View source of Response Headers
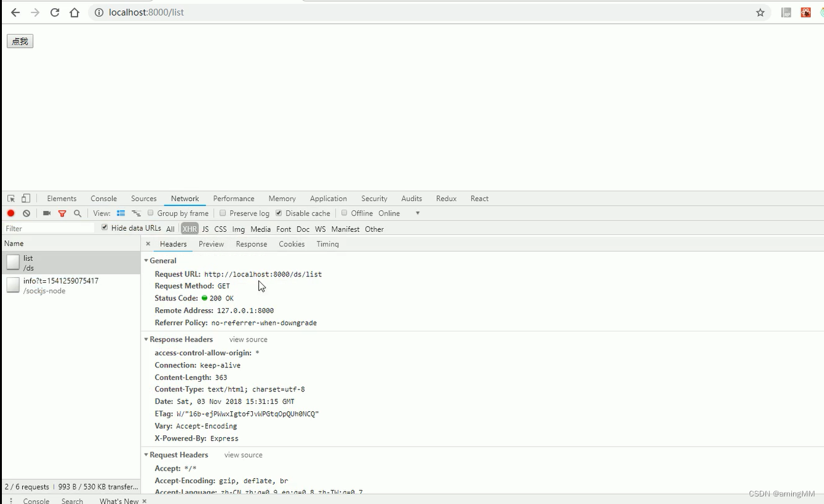The width and height of the screenshot is (824, 504). 248,340
